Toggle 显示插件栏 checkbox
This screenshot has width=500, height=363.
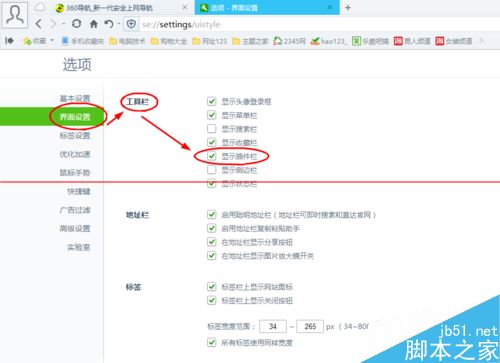tap(212, 156)
